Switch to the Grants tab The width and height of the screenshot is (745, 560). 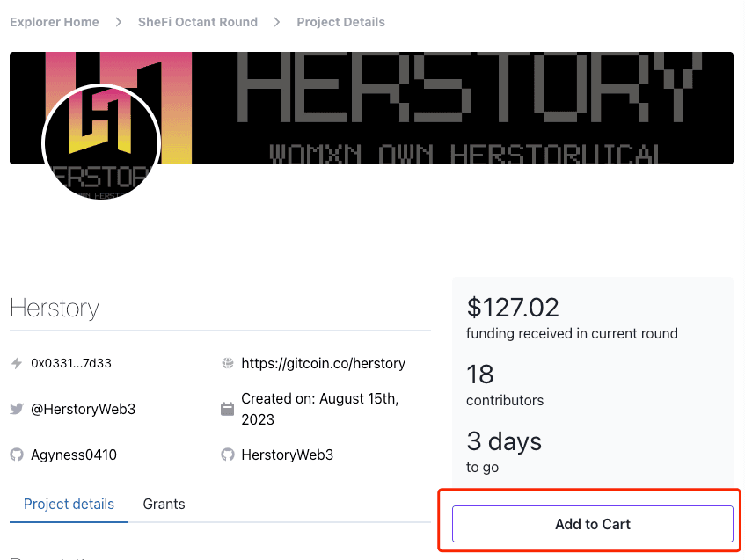164,504
